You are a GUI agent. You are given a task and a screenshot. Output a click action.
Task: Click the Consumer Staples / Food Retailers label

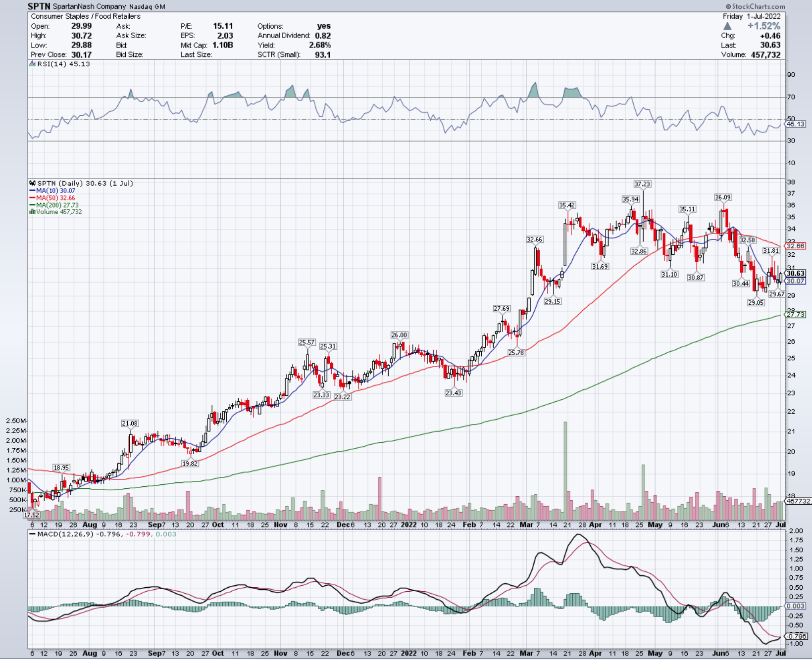(x=86, y=16)
